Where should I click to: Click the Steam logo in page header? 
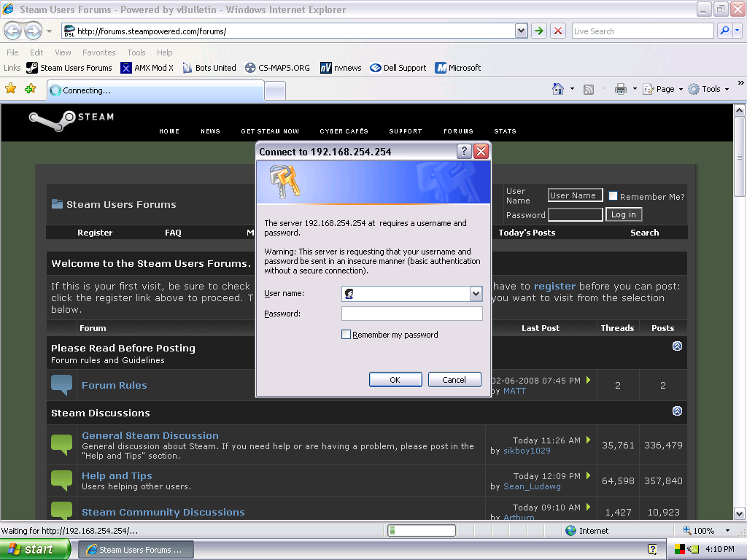point(71,120)
